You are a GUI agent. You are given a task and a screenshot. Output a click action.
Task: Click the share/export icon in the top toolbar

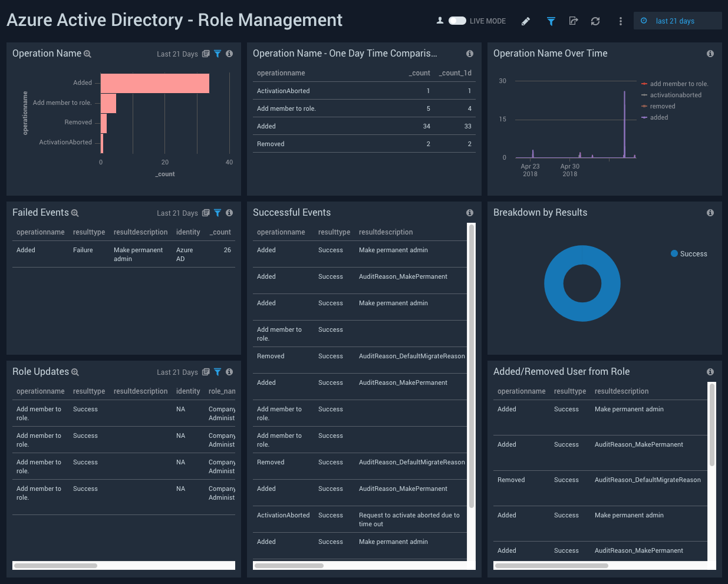(x=573, y=21)
